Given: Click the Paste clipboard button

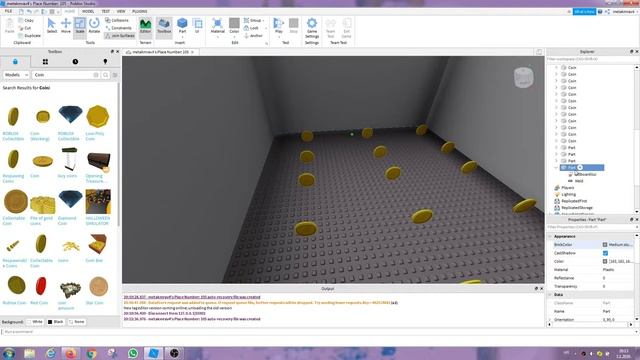Looking at the screenshot, I should coord(9,25).
